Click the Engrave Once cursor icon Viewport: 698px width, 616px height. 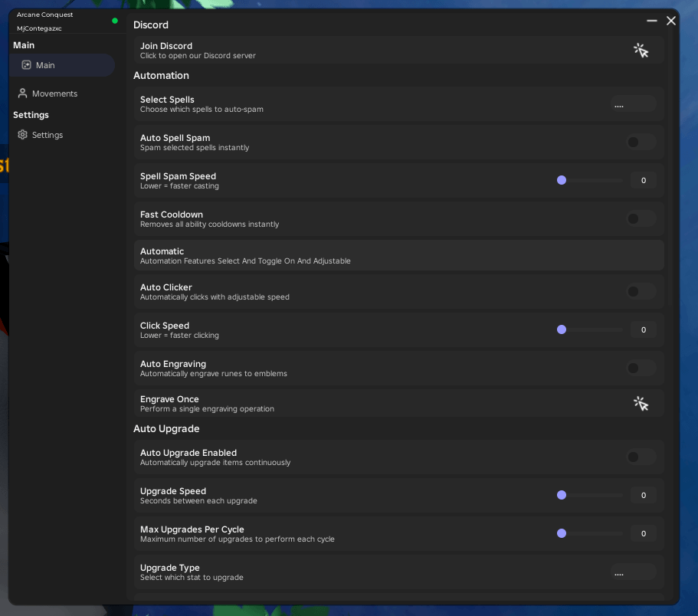641,404
